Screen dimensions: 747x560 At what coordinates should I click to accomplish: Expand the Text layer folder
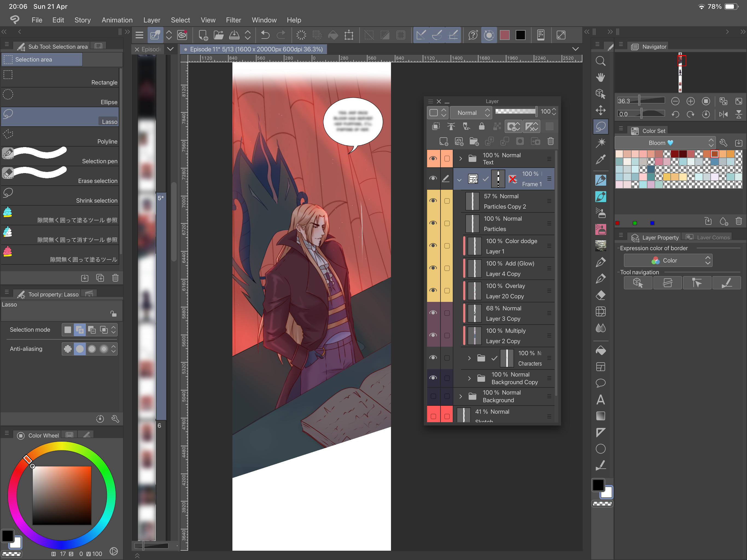pyautogui.click(x=460, y=158)
